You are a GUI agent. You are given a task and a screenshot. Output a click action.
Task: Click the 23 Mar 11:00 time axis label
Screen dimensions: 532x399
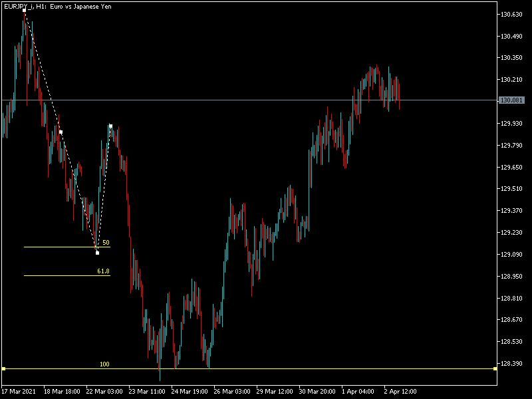pos(146,391)
